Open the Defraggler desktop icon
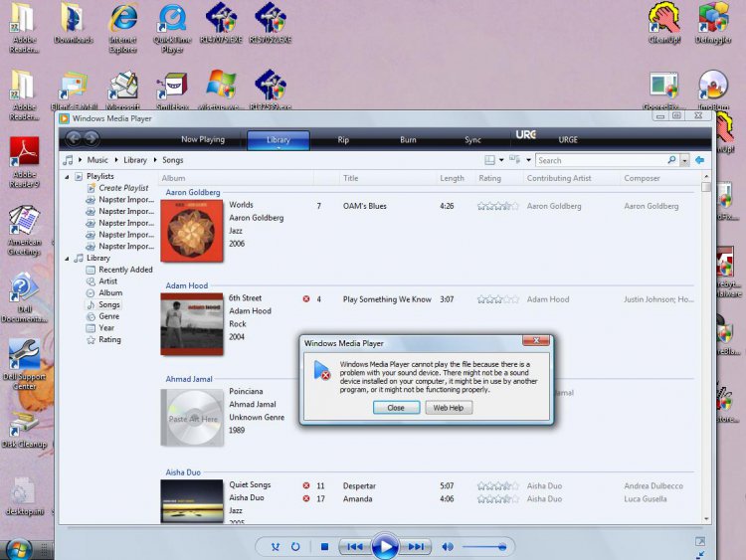This screenshot has height=560, width=746. (x=713, y=23)
